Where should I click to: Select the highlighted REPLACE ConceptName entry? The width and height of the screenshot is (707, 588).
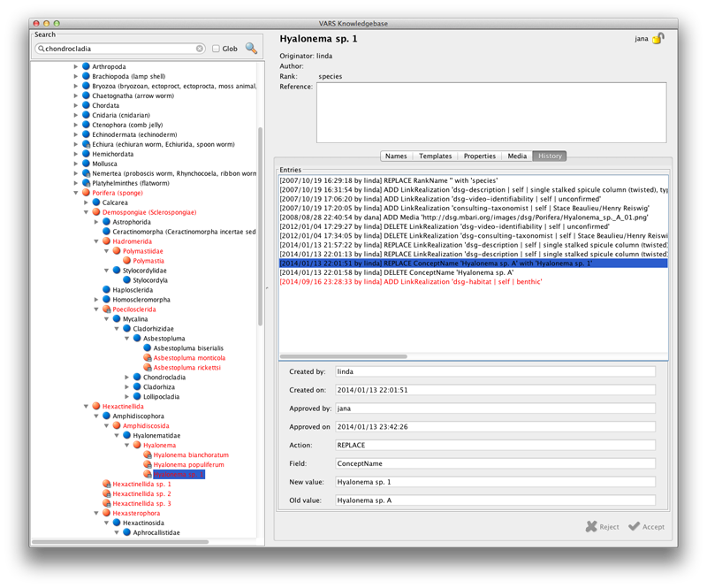pos(474,263)
